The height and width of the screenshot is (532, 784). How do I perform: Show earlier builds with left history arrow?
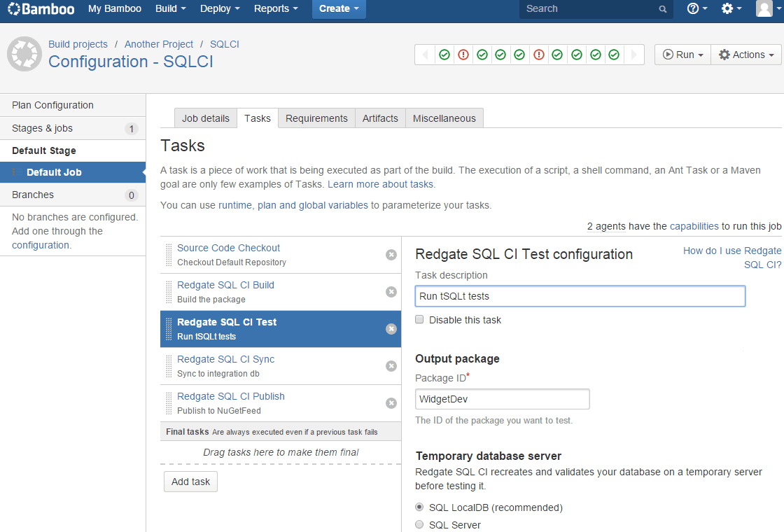(425, 55)
